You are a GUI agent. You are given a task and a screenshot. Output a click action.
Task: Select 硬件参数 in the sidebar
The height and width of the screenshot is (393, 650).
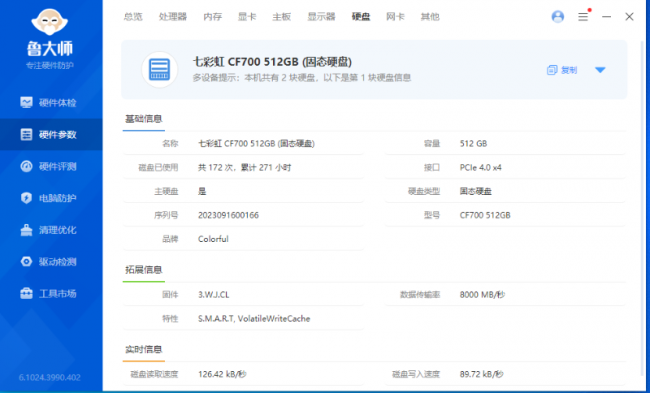click(51, 134)
